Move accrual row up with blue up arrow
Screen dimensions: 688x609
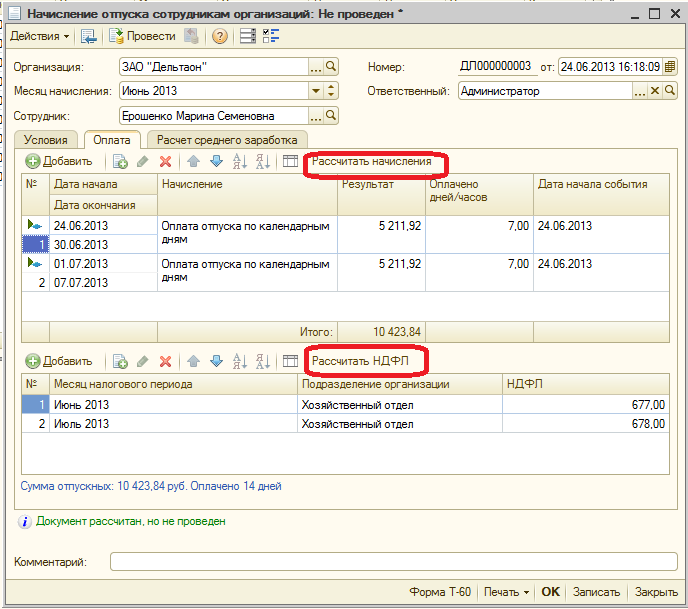pos(193,161)
